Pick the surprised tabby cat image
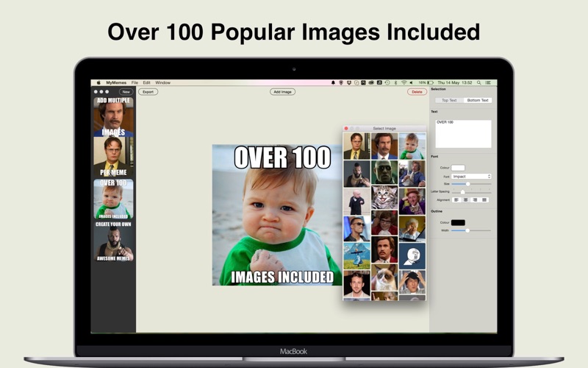Viewport: 588px width, 368px height. click(384, 198)
